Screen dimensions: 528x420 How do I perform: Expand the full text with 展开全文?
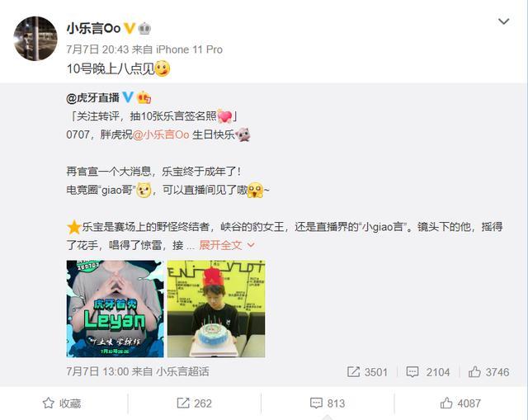click(x=227, y=245)
